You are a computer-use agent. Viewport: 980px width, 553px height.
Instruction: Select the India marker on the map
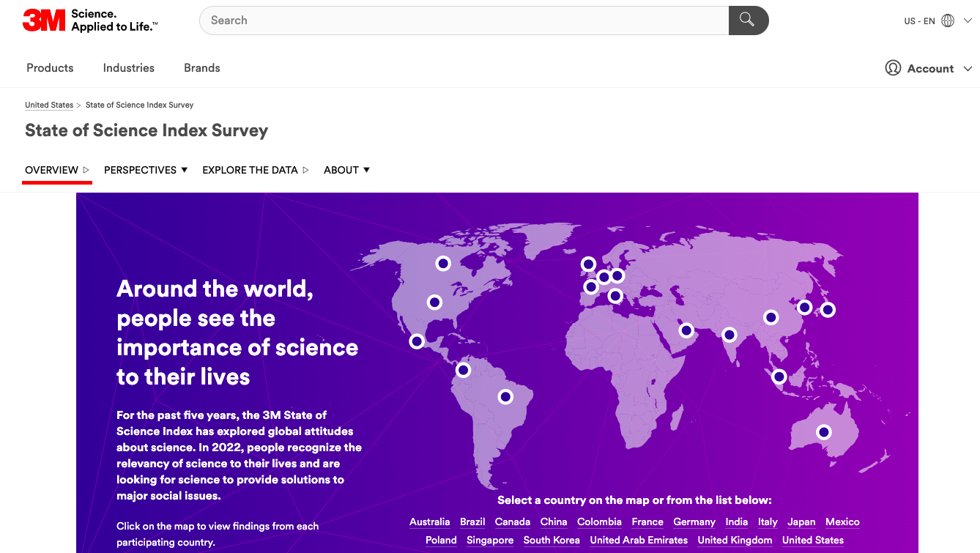pos(730,335)
